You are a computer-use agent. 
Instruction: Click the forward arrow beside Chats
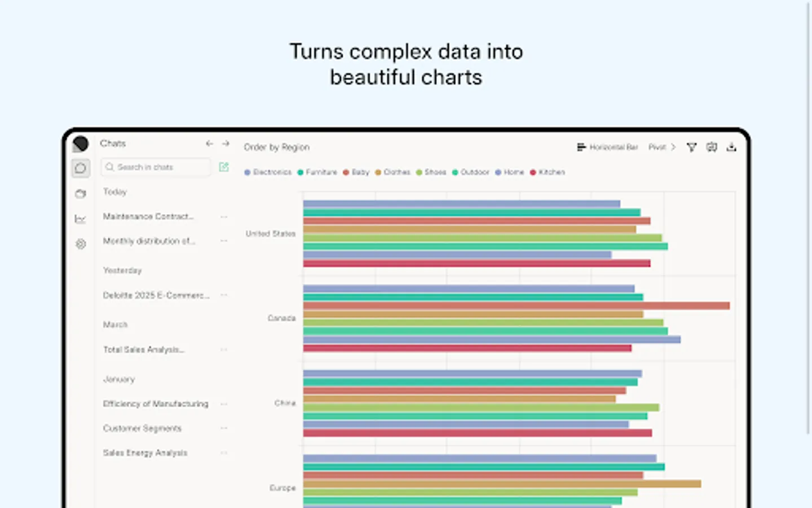click(x=226, y=144)
